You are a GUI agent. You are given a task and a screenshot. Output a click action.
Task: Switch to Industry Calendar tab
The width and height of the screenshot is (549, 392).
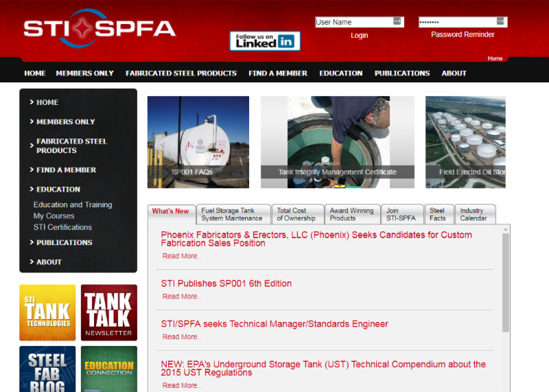coord(475,214)
